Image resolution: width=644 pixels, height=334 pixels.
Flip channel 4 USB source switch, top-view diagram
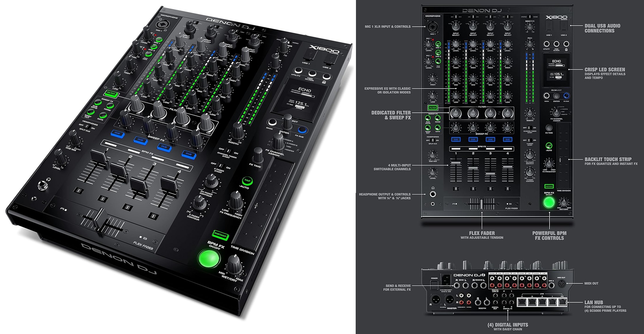tap(508, 17)
